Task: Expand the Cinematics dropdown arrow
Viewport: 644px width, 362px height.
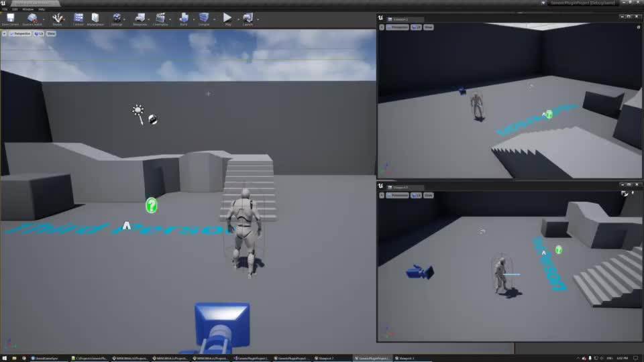Action: click(x=170, y=19)
